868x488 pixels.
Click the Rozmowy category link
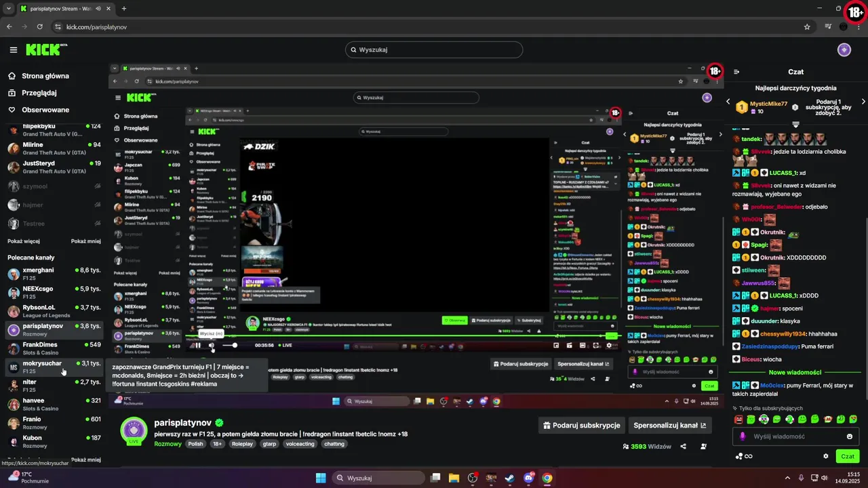tap(166, 444)
